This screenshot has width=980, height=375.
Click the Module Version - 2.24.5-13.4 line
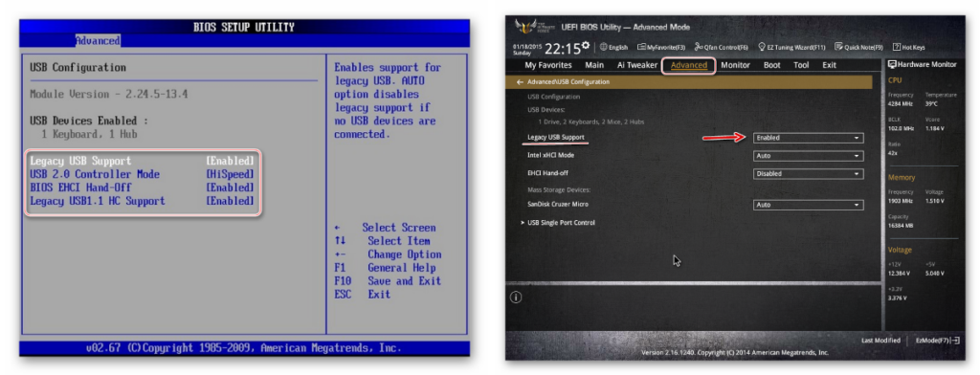[x=109, y=95]
